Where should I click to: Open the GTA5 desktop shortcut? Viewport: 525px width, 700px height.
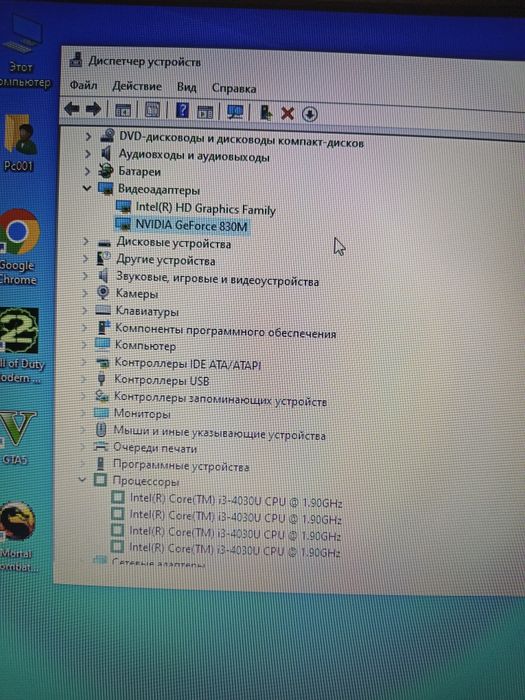[17, 438]
